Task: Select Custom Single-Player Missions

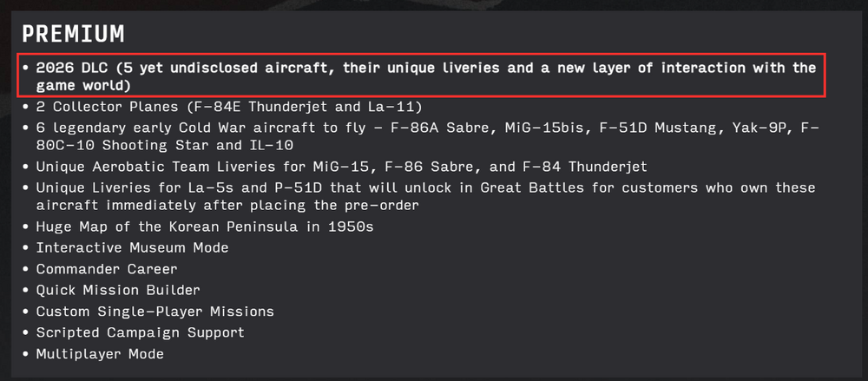Action: [x=155, y=311]
